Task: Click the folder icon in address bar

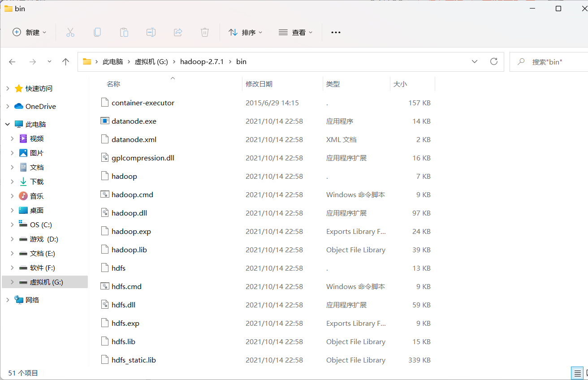Action: [87, 62]
